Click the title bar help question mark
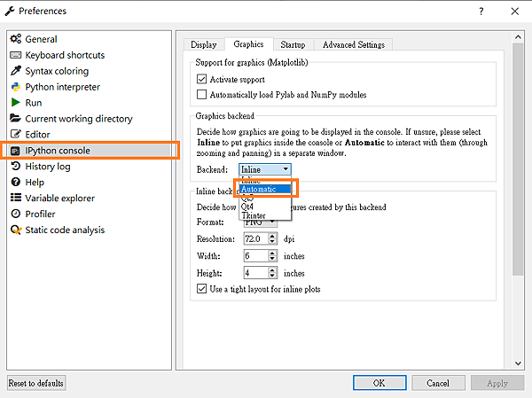 [481, 12]
